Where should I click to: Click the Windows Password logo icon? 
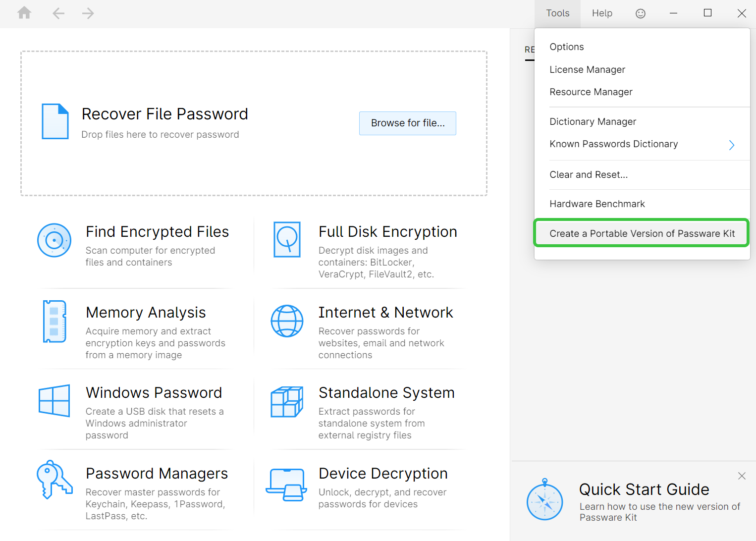click(x=54, y=401)
